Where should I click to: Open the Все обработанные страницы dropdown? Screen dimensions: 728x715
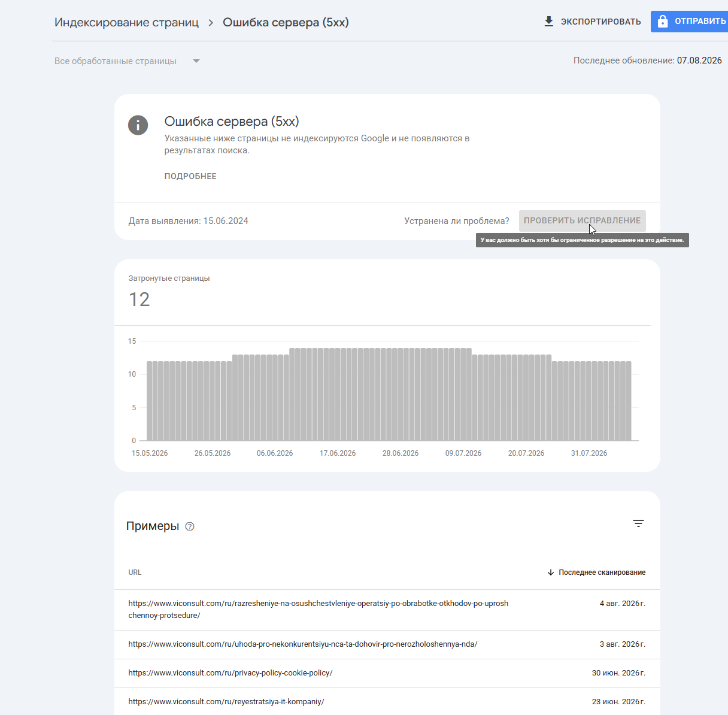coord(128,61)
